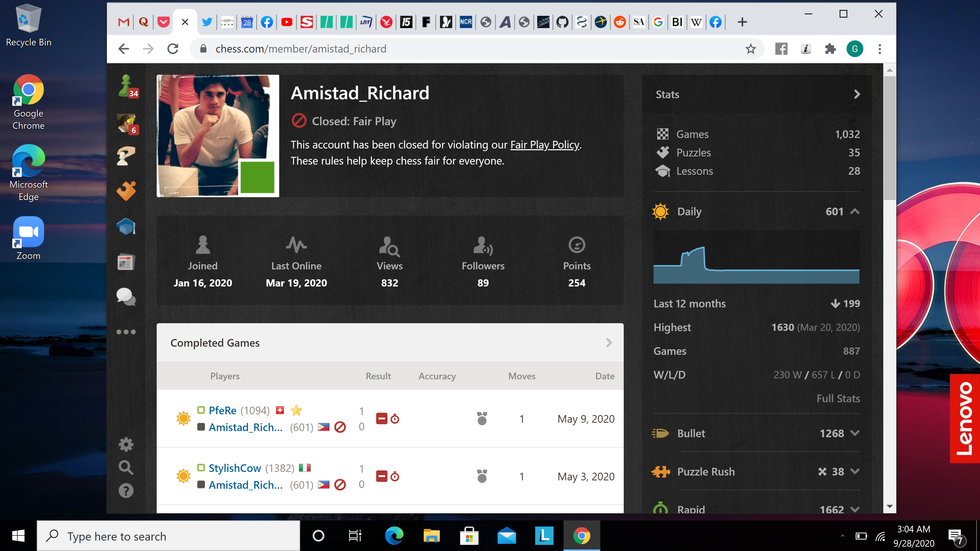Click the sidebar Search magnifier

[126, 467]
